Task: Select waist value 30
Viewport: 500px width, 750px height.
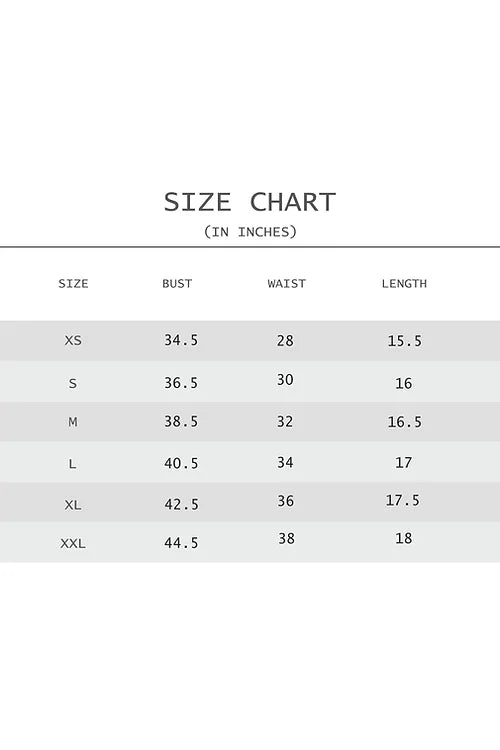Action: [285, 380]
